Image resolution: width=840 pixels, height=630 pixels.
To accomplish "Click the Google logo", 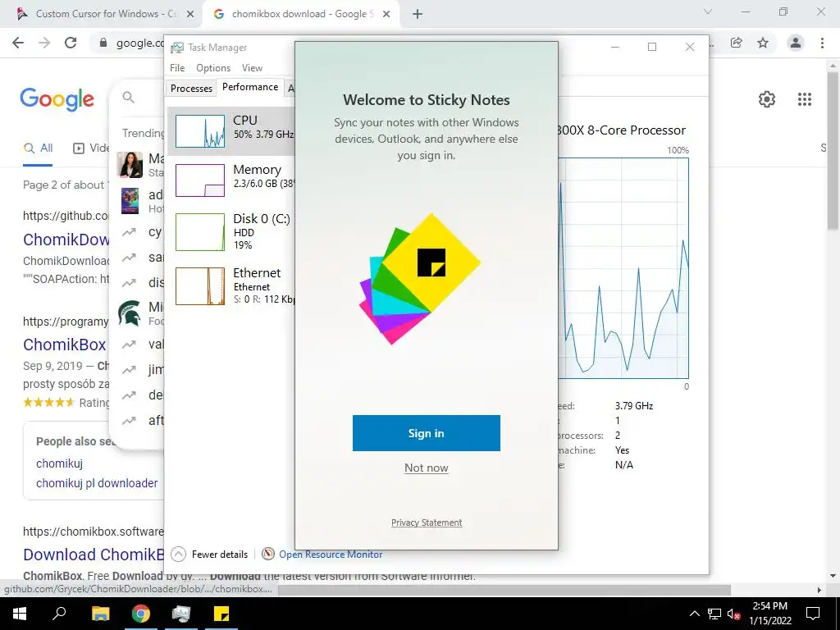I will pos(57,99).
